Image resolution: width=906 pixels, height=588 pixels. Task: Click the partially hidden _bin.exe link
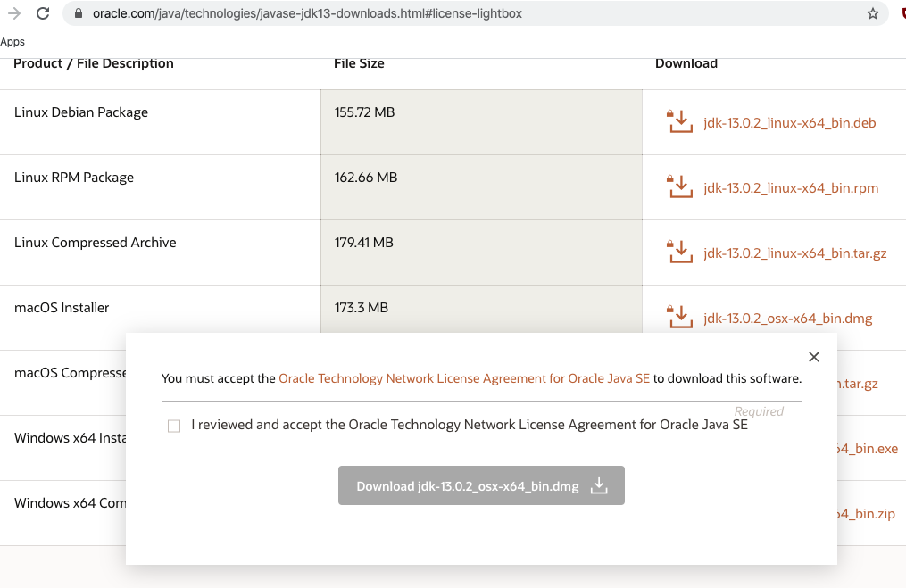point(868,449)
